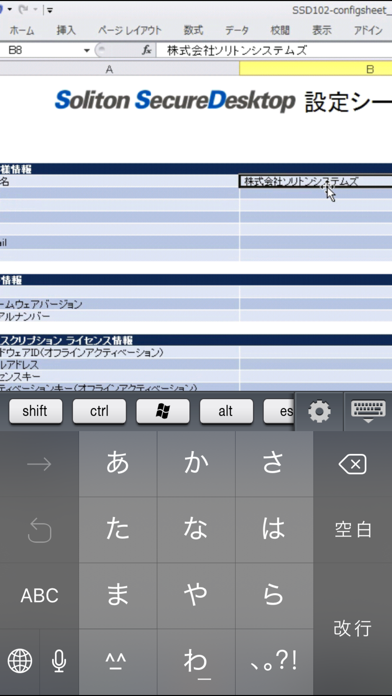392x696 pixels.
Task: Expand the Name Box dropdown arrow
Action: [87, 51]
